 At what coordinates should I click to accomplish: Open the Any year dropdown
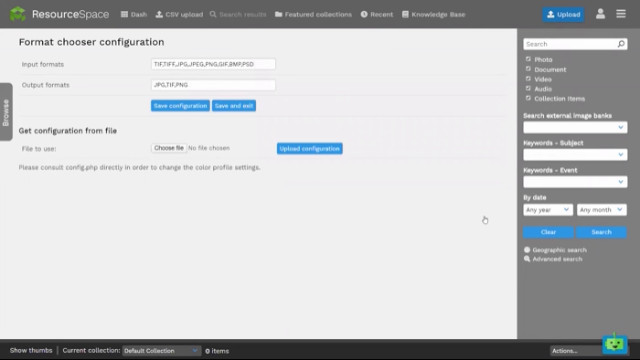[548, 210]
